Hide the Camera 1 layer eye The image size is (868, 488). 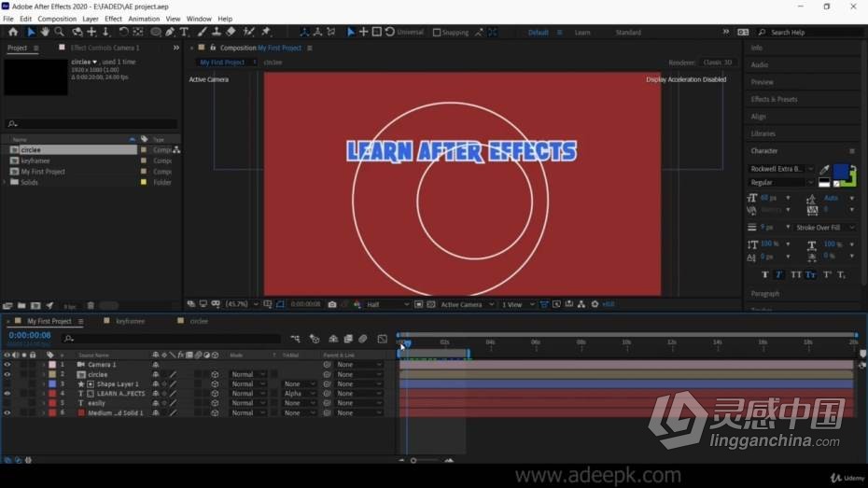coord(7,365)
